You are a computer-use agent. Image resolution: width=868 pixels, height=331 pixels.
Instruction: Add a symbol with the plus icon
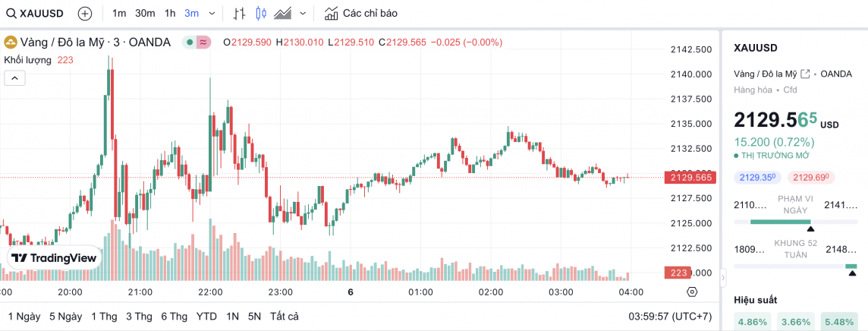pyautogui.click(x=85, y=13)
